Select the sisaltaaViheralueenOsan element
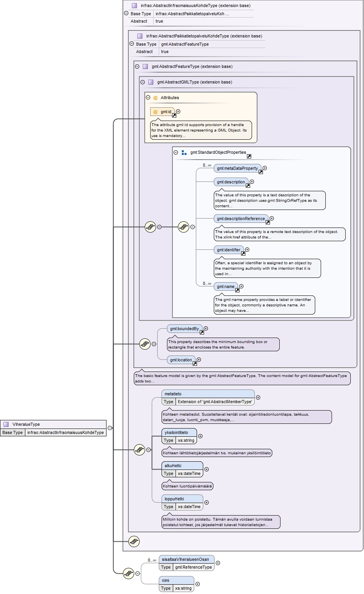The image size is (364, 594). tap(186, 563)
